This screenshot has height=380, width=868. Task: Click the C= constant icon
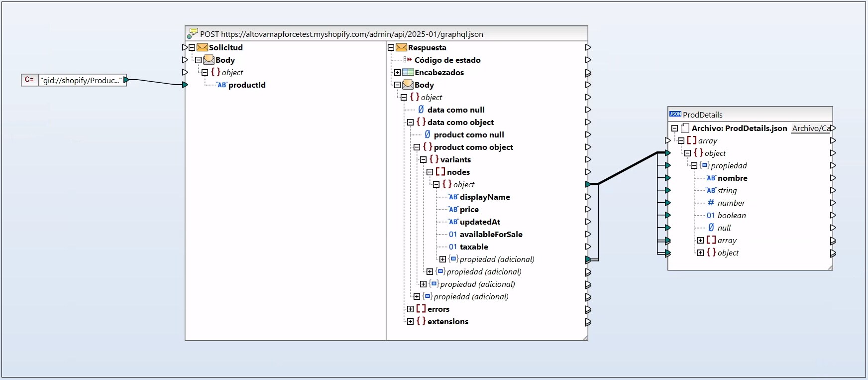(29, 80)
